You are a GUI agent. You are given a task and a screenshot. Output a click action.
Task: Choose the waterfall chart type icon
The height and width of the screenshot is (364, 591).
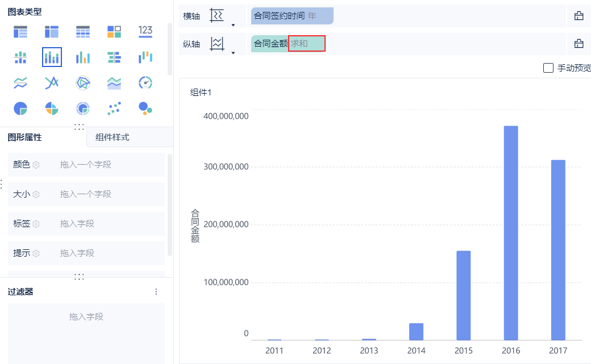[145, 57]
